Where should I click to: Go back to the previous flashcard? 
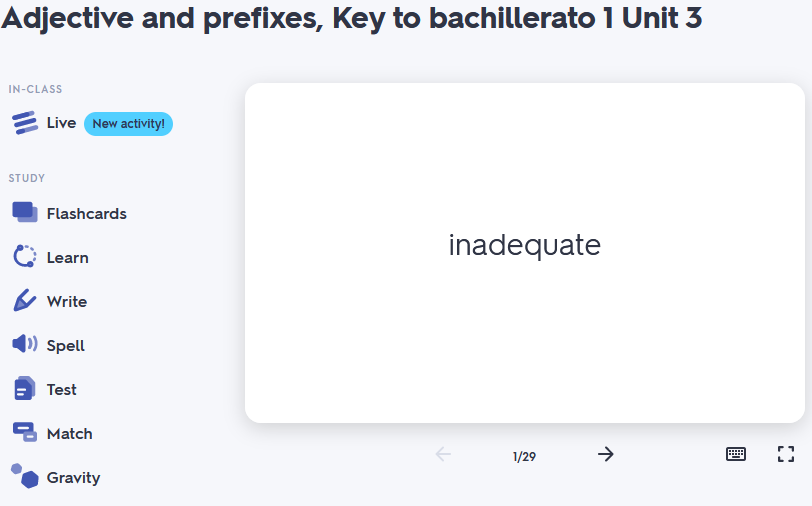[x=443, y=454]
